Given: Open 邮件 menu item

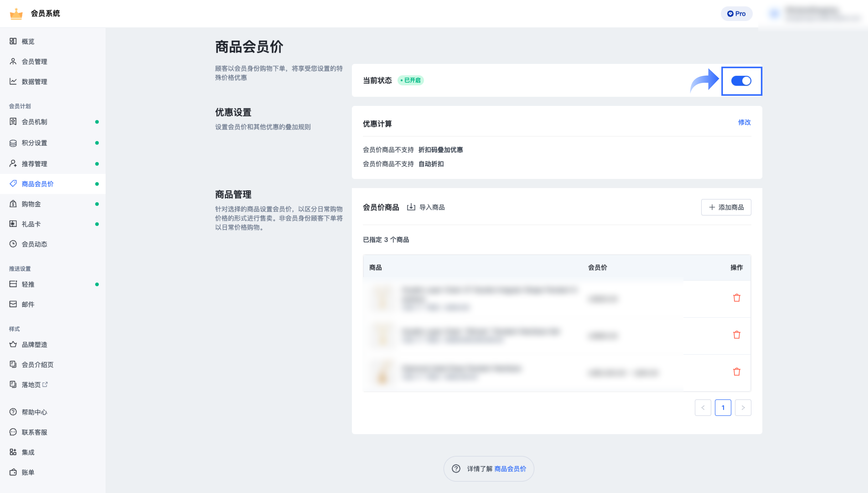Looking at the screenshot, I should (53, 304).
